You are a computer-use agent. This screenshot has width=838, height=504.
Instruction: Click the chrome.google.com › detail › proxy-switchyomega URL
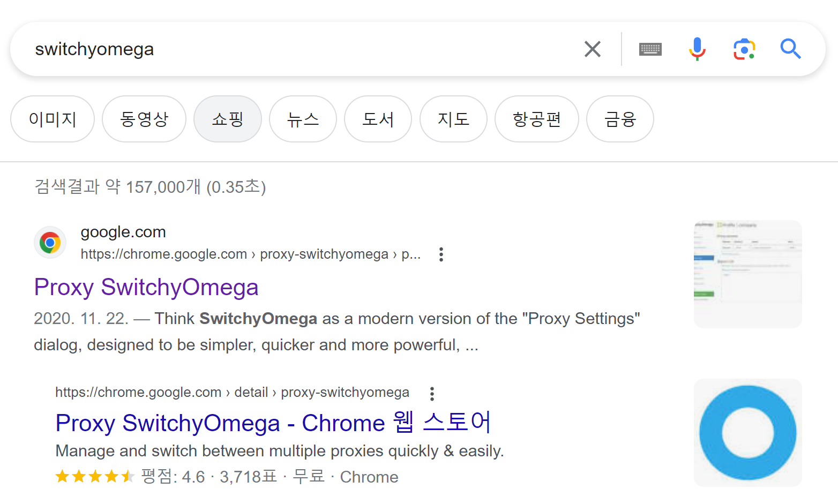pos(232,393)
